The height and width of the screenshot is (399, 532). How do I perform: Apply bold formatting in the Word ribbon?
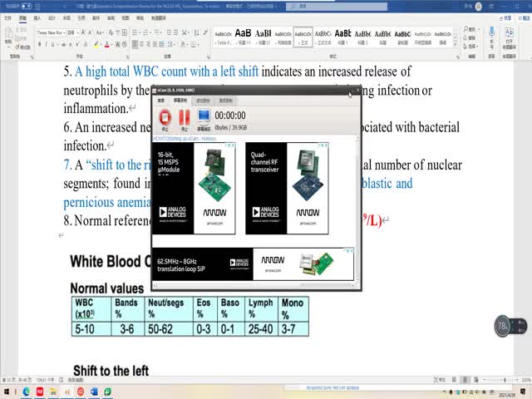(39, 42)
